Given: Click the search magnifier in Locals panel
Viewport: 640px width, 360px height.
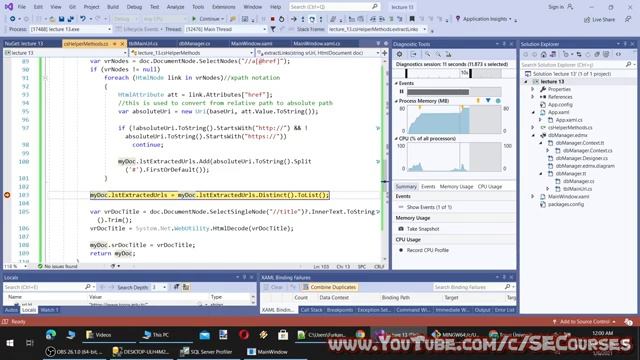Looking at the screenshot, I should (88, 287).
